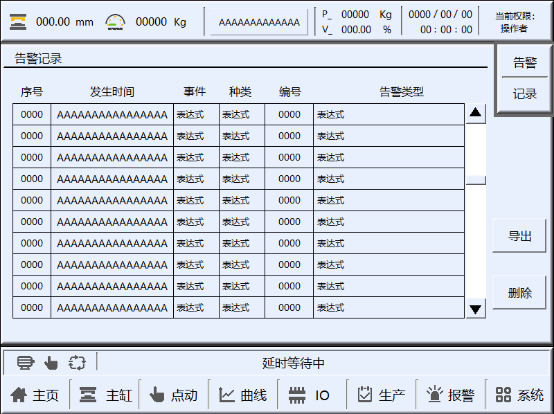This screenshot has width=554, height=414.
Task: Click the scrollbar thumb in alarm list
Action: 476,181
